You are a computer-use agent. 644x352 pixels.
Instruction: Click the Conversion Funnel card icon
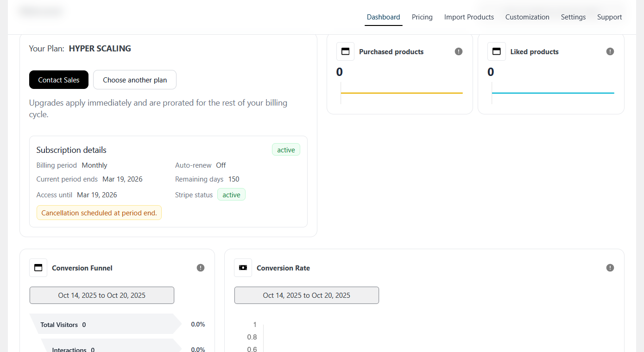tap(38, 268)
